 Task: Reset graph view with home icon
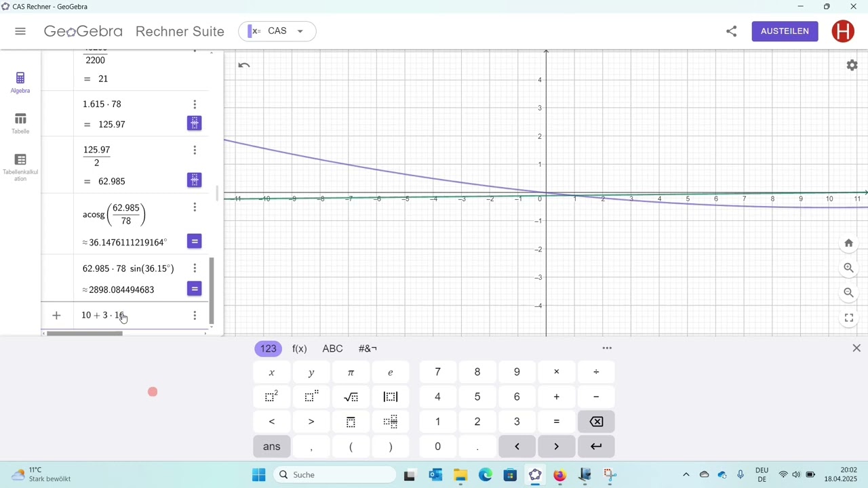point(848,243)
